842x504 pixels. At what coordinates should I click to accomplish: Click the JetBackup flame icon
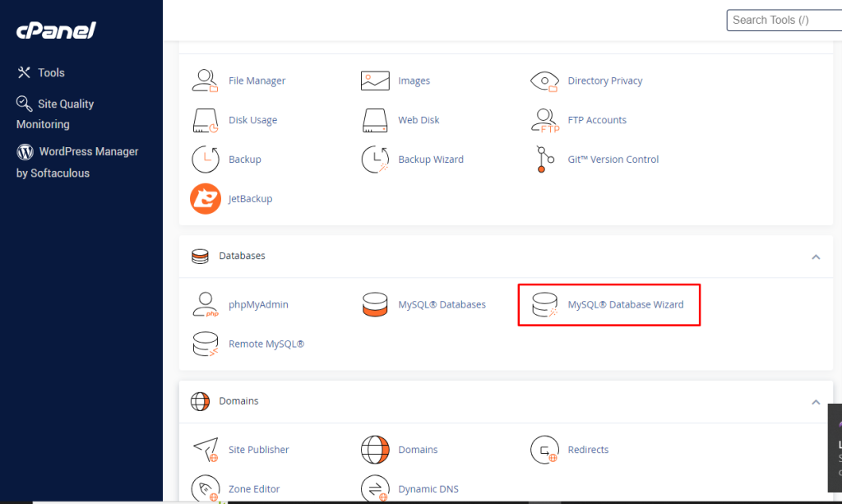pos(205,198)
